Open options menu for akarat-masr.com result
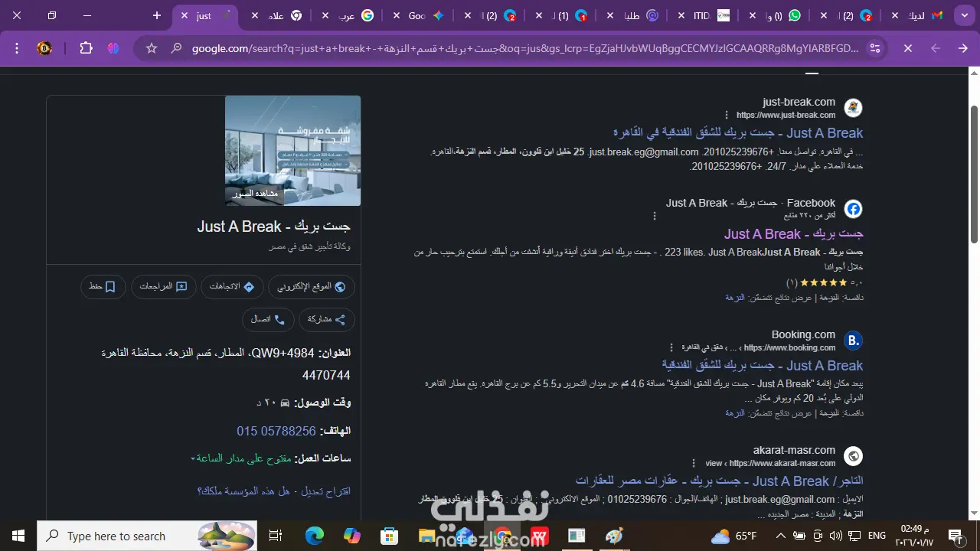The width and height of the screenshot is (980, 551). point(694,463)
